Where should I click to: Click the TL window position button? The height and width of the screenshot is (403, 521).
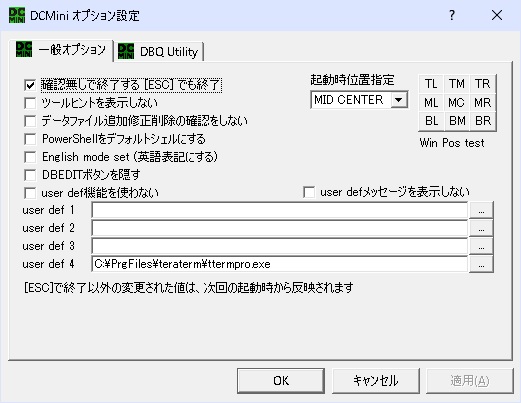[x=431, y=84]
